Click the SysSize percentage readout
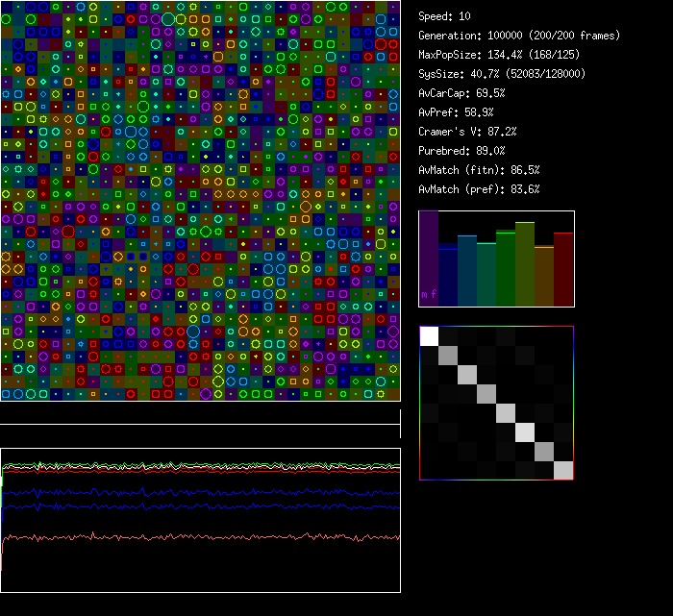 [502, 74]
